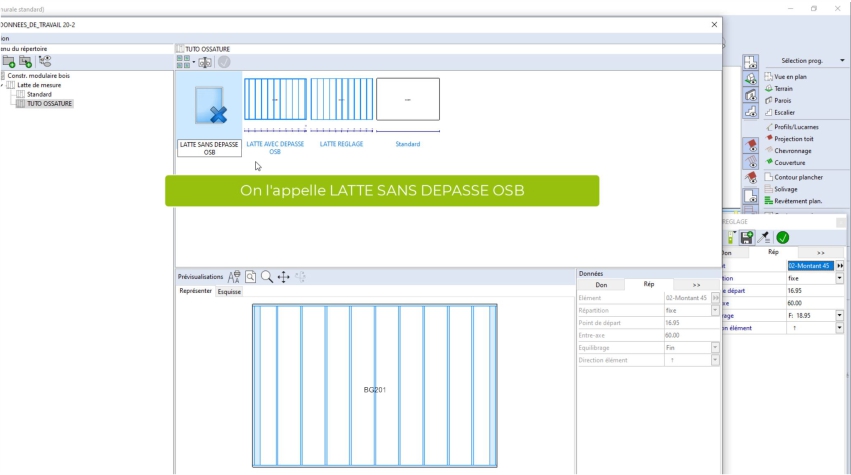Switch to the Don tab in Données
Viewport: 851px width, 475px height.
click(x=600, y=285)
